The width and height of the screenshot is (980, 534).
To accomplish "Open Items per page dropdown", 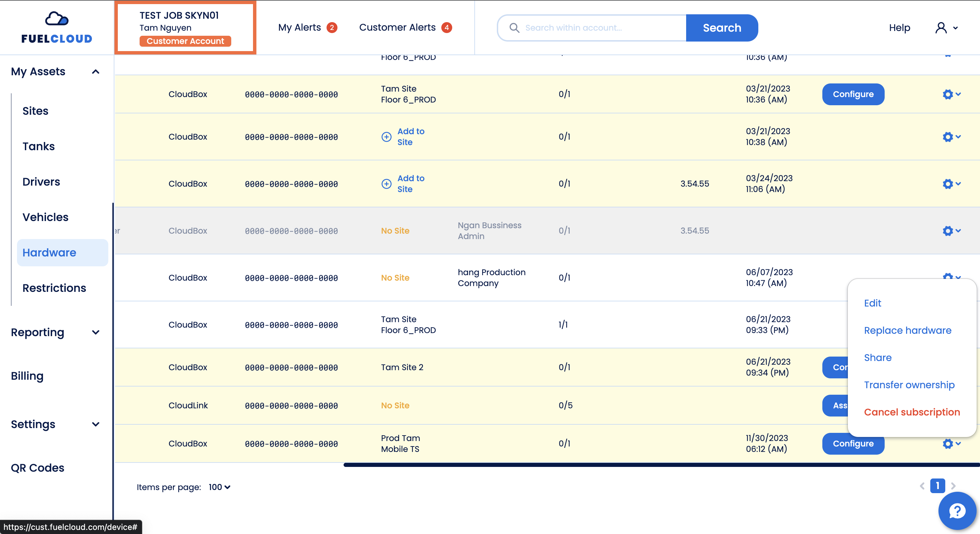I will pos(220,487).
